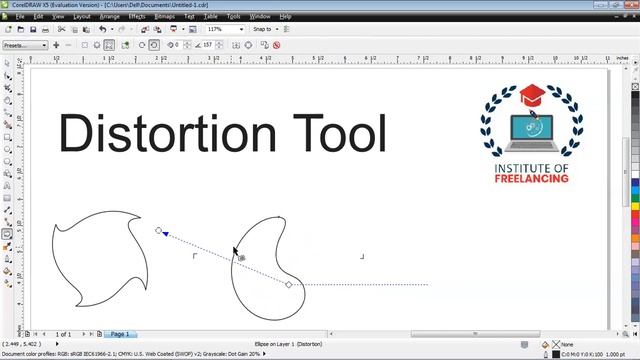The image size is (640, 360).
Task: Add preset with the plus button
Action: point(56,45)
